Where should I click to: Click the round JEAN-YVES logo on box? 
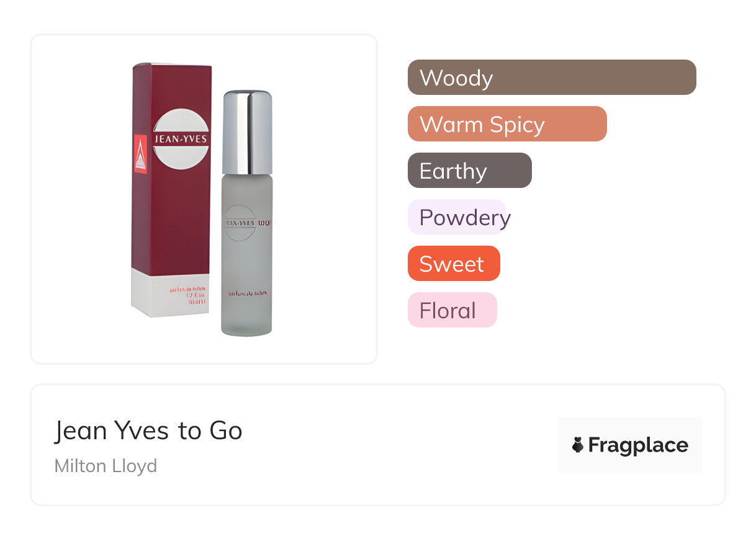pos(180,139)
